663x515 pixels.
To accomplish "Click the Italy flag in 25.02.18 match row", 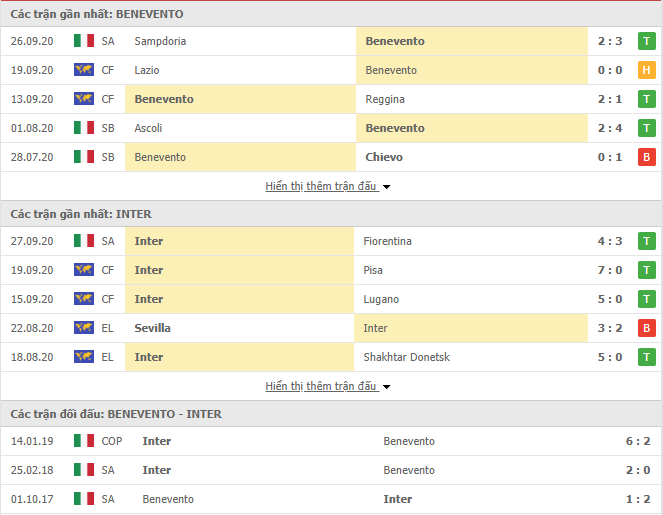I will 84,469.
